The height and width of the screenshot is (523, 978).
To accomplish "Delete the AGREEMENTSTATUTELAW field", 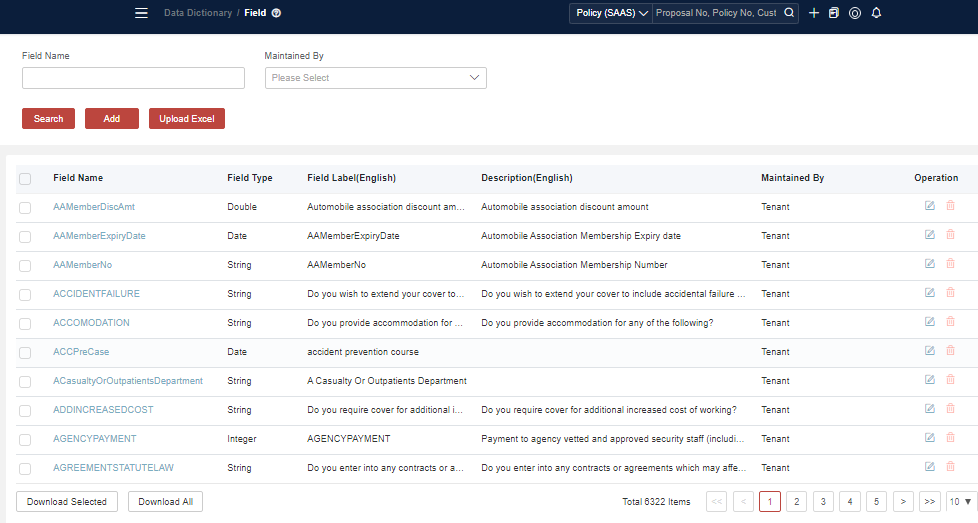I will click(x=950, y=467).
